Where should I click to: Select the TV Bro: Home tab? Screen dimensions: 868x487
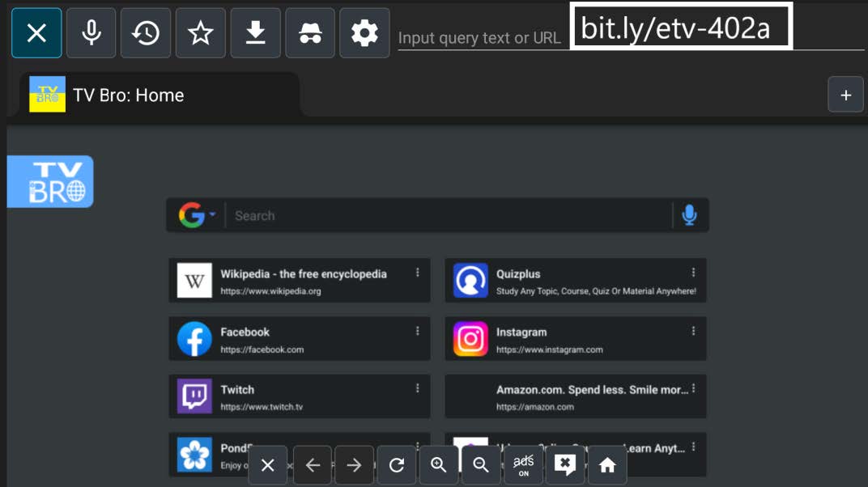click(x=160, y=95)
